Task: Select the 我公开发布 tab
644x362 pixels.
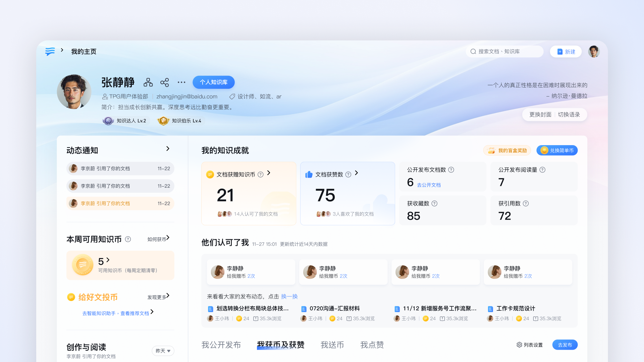Action: click(221, 345)
